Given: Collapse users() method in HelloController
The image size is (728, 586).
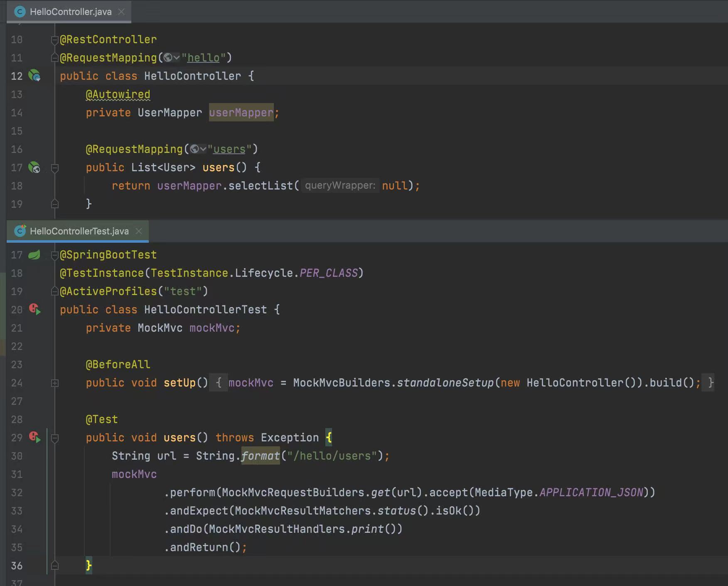Looking at the screenshot, I should click(x=54, y=168).
